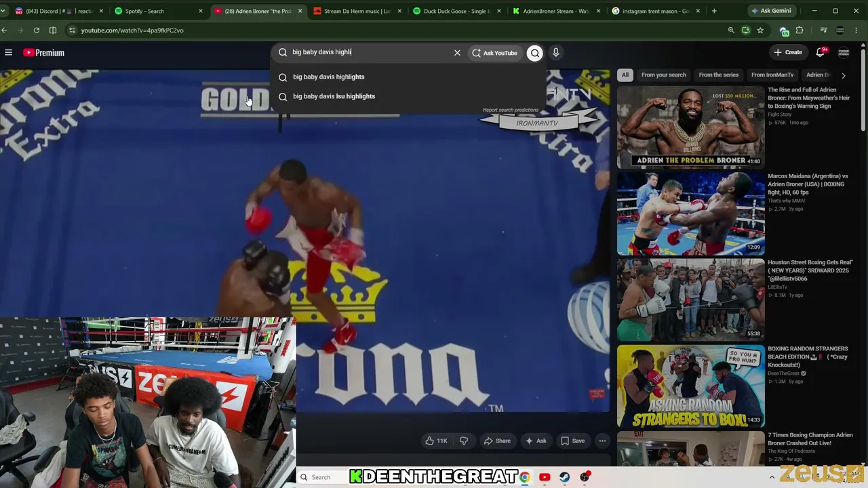Click the address bar URL
The height and width of the screenshot is (488, 868).
coord(132,30)
